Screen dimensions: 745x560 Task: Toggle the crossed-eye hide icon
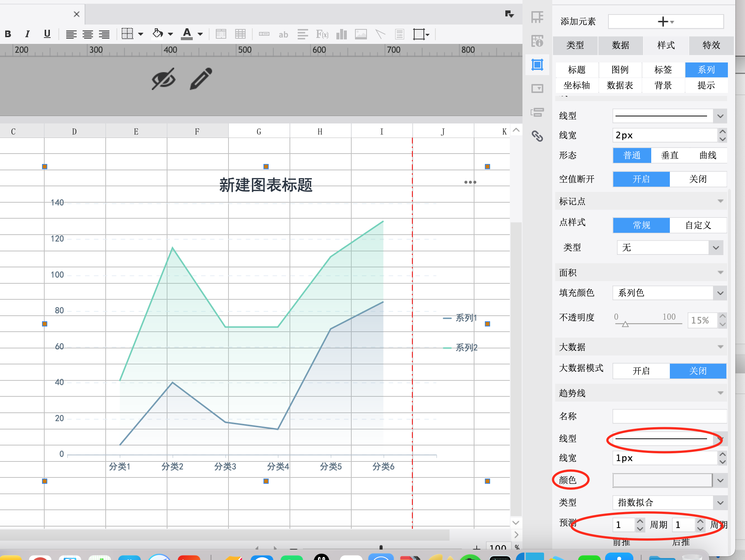click(163, 78)
